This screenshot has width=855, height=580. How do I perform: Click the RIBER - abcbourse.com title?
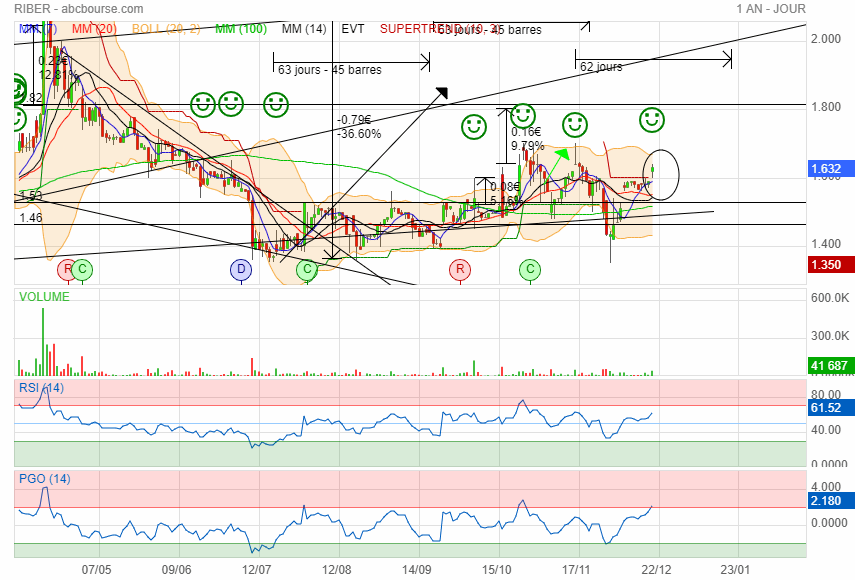tap(79, 9)
